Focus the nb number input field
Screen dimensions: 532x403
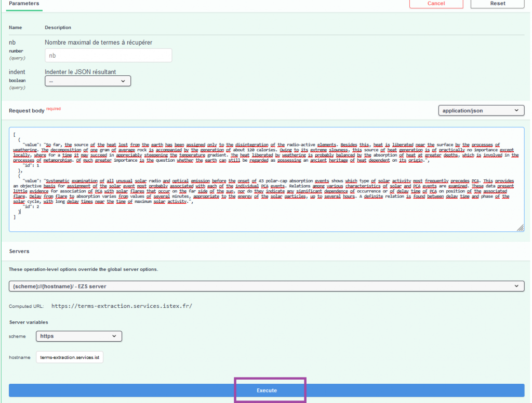(109, 55)
